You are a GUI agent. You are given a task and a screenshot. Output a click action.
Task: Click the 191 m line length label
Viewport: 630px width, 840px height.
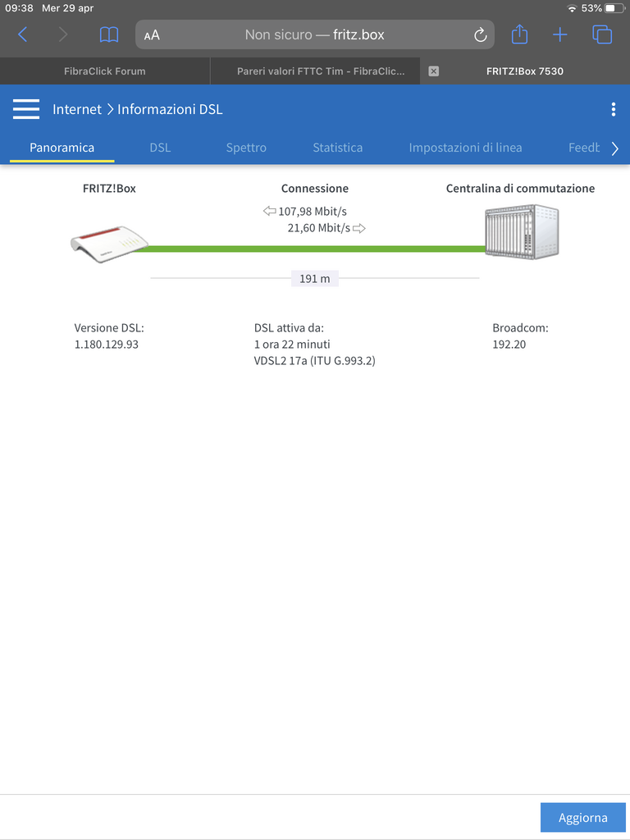[315, 279]
